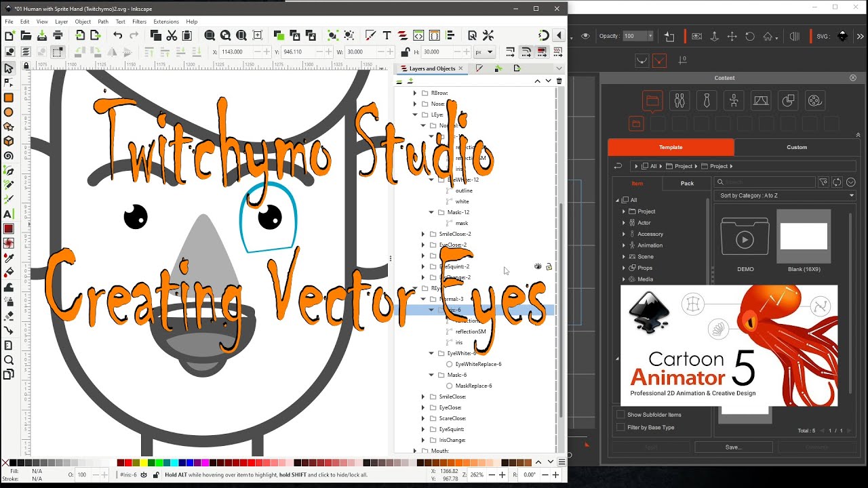Viewport: 868px width, 488px height.
Task: Select the Text tool in toolbox
Action: pyautogui.click(x=9, y=214)
